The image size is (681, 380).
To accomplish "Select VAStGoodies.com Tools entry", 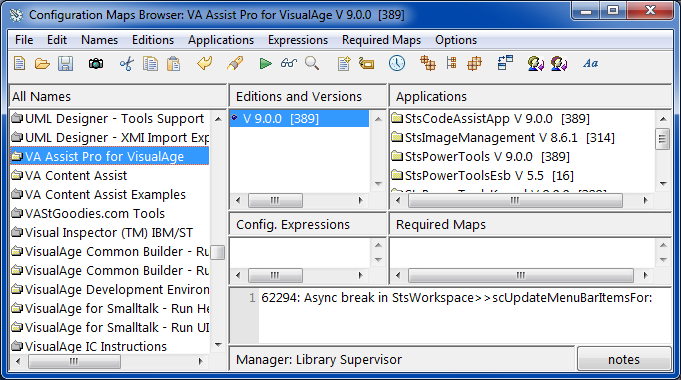I will pos(110,214).
